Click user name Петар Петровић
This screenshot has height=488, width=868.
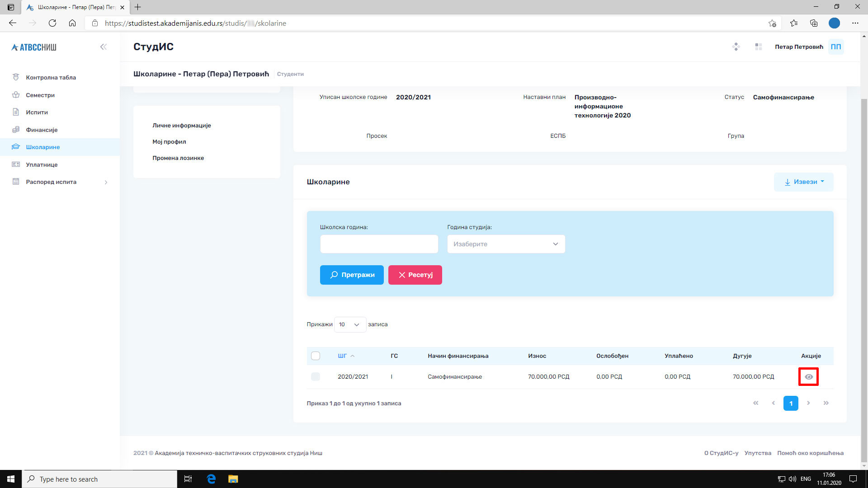pos(799,47)
